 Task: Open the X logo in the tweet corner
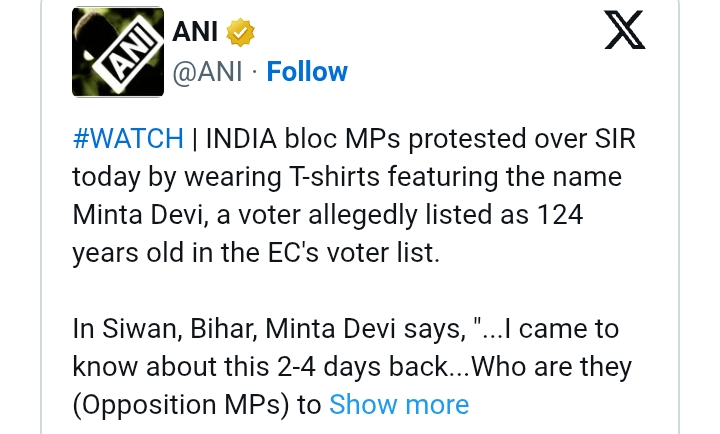tap(626, 33)
